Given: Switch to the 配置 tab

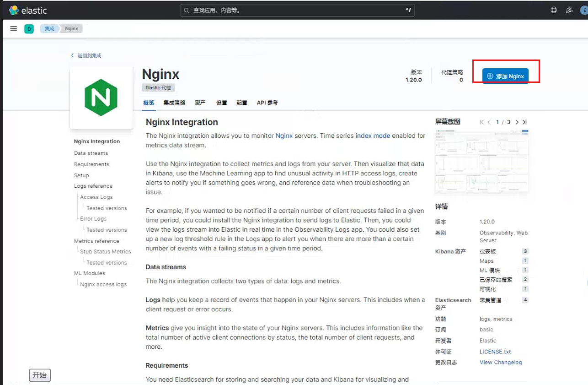Looking at the screenshot, I should pyautogui.click(x=242, y=103).
